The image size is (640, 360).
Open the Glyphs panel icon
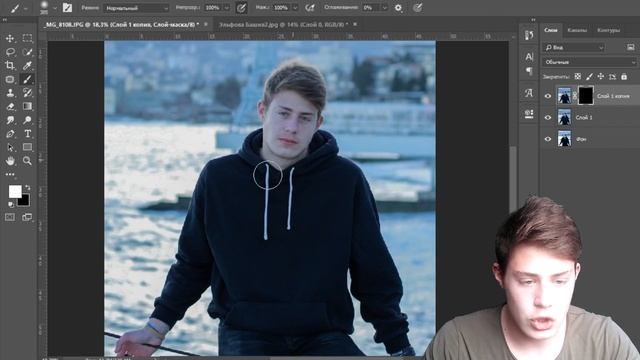tap(529, 93)
